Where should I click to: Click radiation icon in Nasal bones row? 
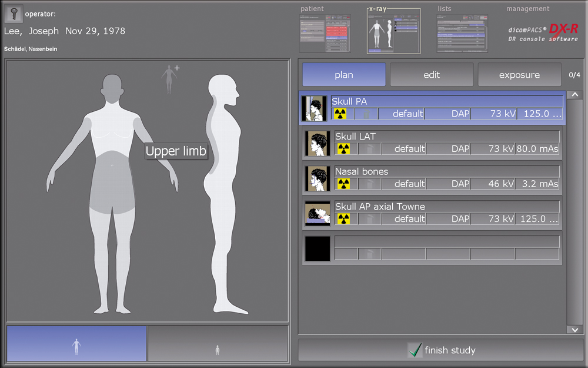[343, 184]
